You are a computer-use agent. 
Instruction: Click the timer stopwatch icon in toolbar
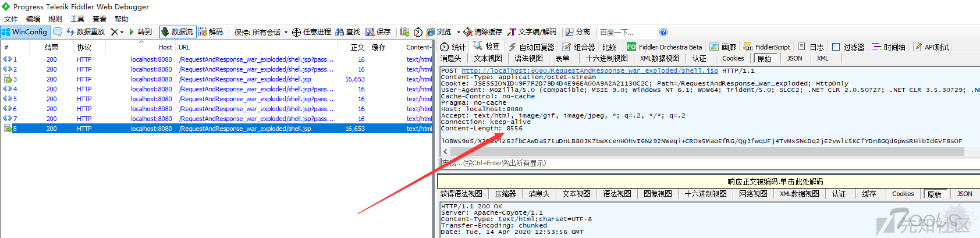coord(418,32)
